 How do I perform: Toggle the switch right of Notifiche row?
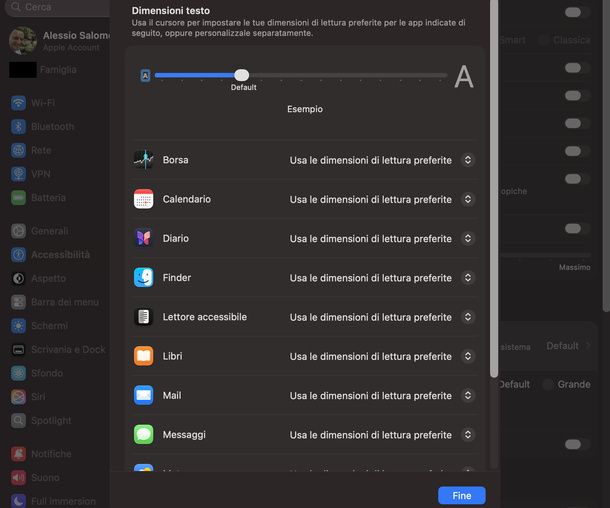(x=577, y=445)
